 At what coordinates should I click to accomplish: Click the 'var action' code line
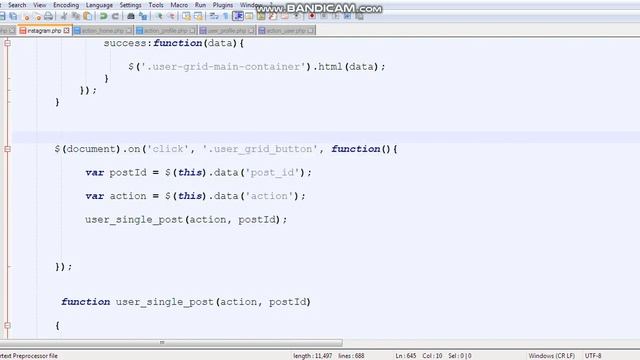click(195, 196)
